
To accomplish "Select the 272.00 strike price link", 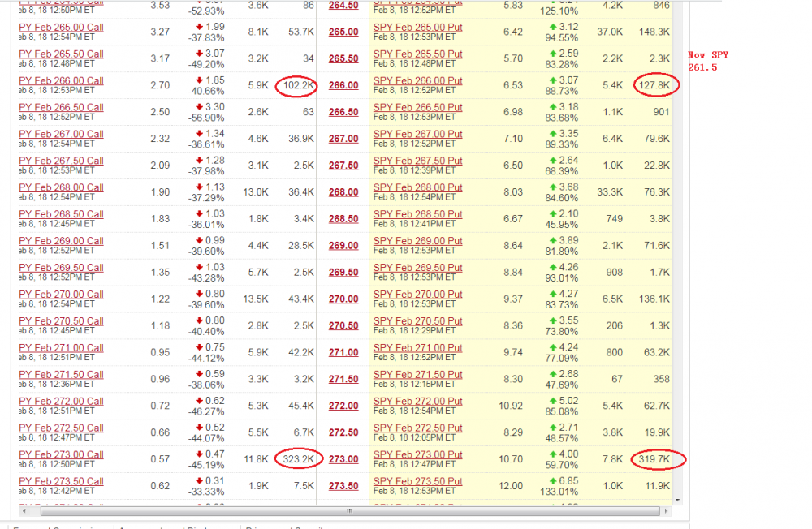I will pos(343,406).
